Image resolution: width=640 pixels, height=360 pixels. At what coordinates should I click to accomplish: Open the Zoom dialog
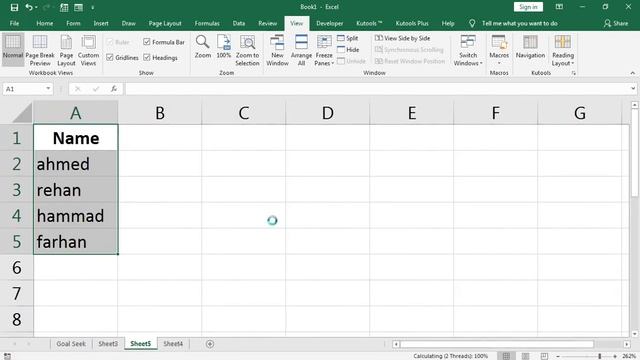point(202,46)
